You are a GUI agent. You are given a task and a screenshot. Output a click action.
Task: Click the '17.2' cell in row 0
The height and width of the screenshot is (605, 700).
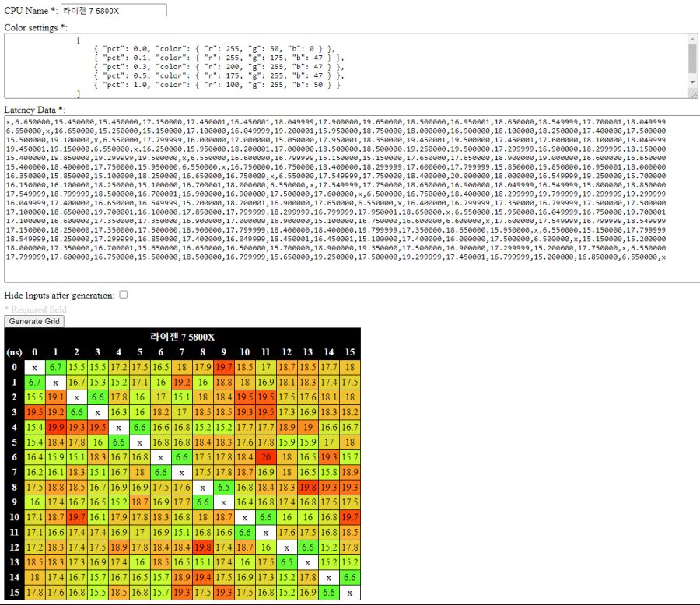[x=118, y=368]
